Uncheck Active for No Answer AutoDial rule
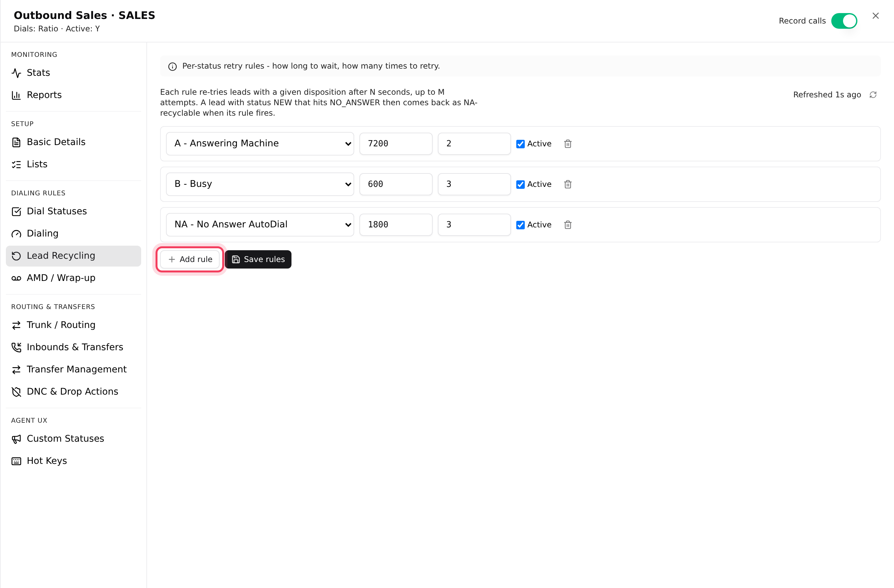The height and width of the screenshot is (588, 894). coord(520,225)
